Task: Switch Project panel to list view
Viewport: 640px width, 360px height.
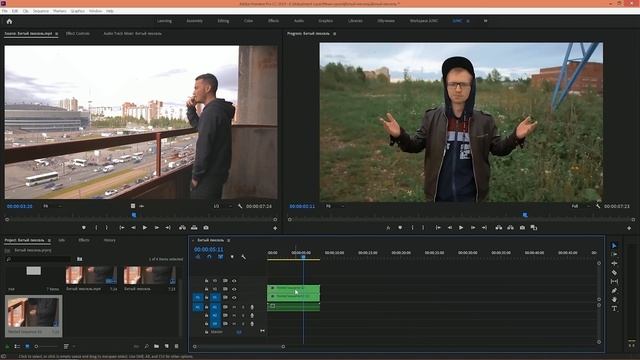Action: tap(17, 346)
